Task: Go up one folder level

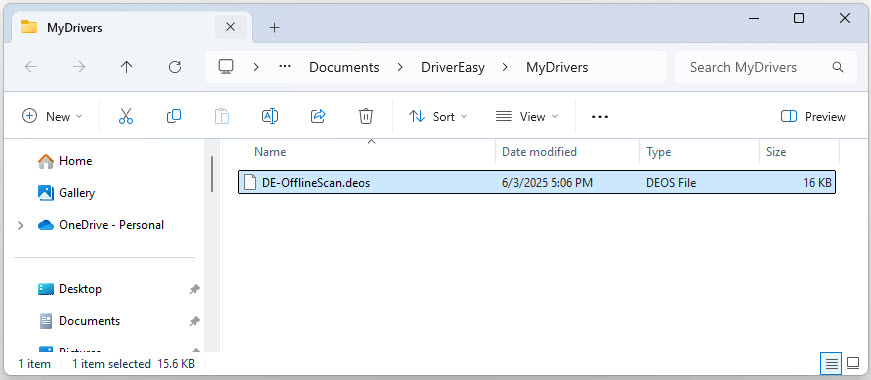Action: [127, 67]
